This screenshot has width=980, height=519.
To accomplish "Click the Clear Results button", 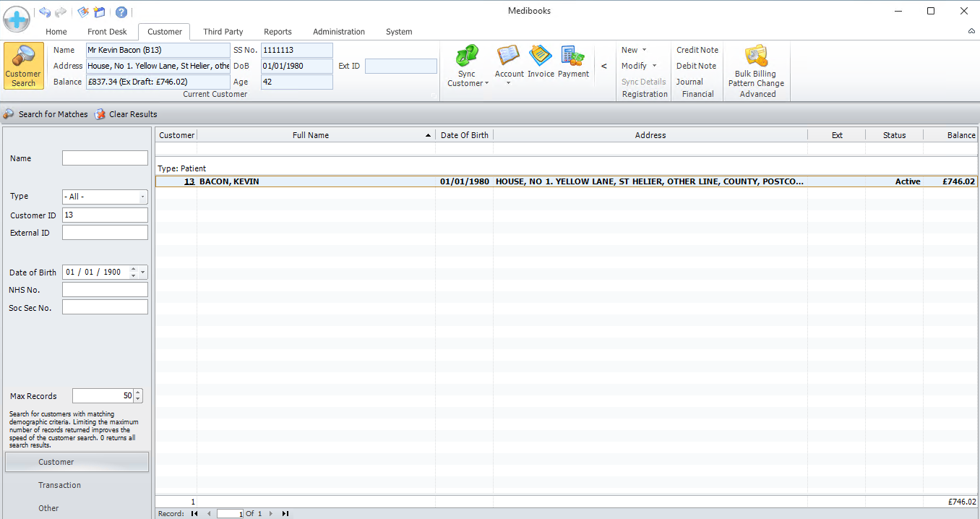I will click(126, 114).
